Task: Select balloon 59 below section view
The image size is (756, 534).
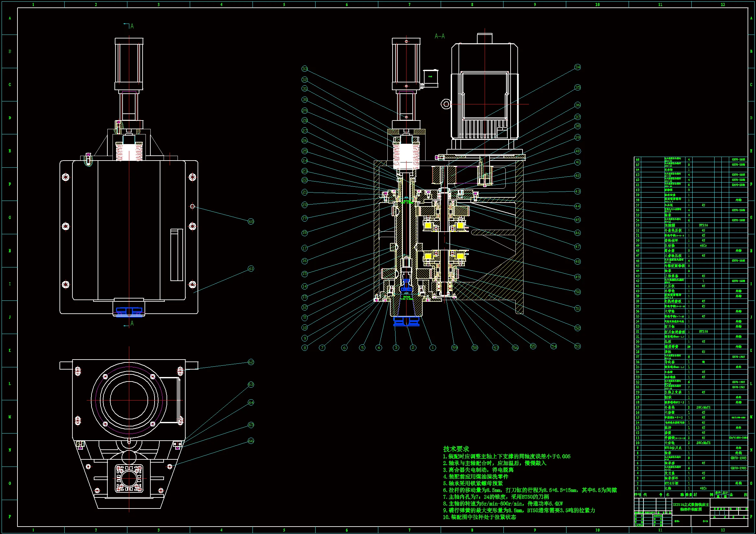Action: 455,348
